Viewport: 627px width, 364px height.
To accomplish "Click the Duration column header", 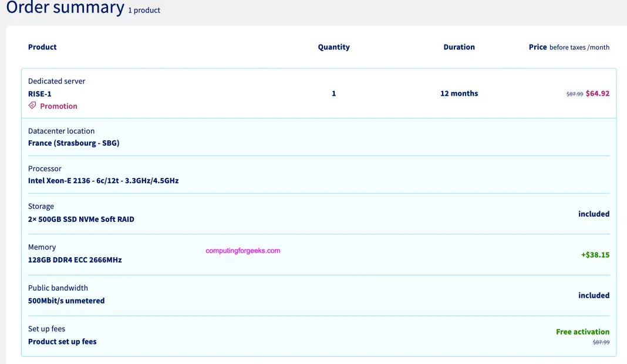I will [x=459, y=47].
